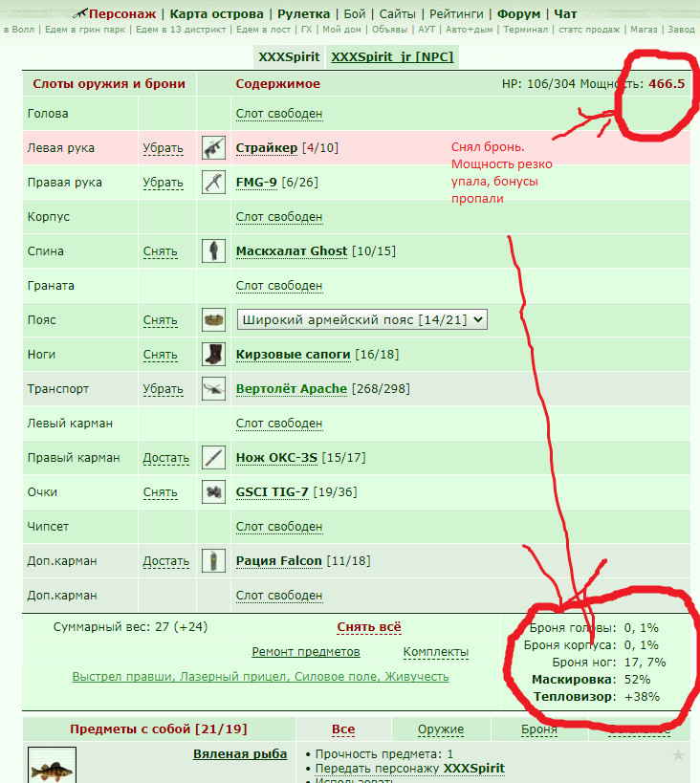Viewport: 700px width, 783px height.
Task: Click the FMG-9 weapon icon
Action: pos(213,183)
